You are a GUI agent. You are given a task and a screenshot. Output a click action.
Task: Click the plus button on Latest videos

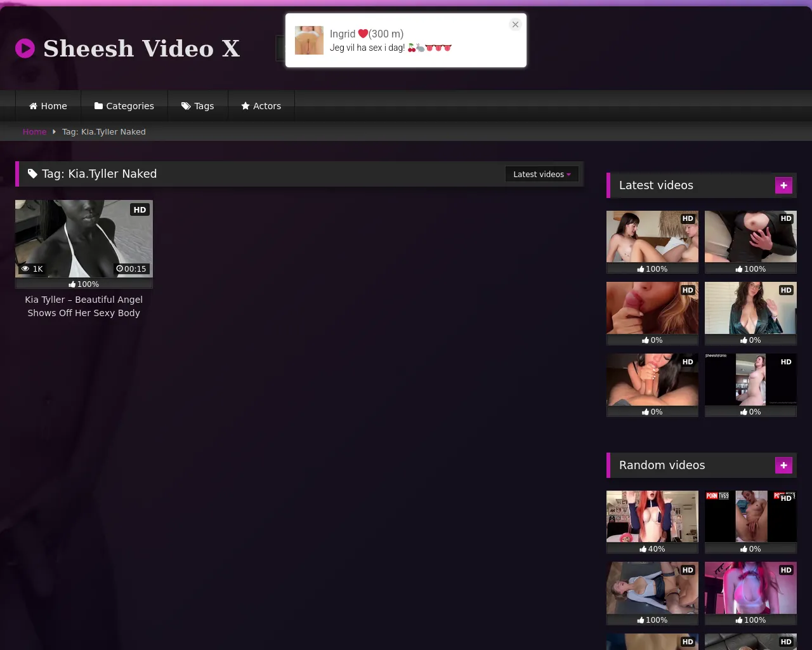pos(783,185)
